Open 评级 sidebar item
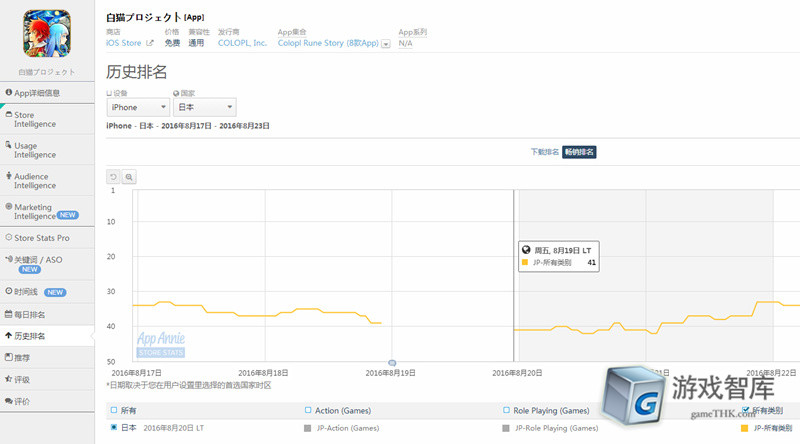Screen dimensions: 800x444 click(47, 380)
